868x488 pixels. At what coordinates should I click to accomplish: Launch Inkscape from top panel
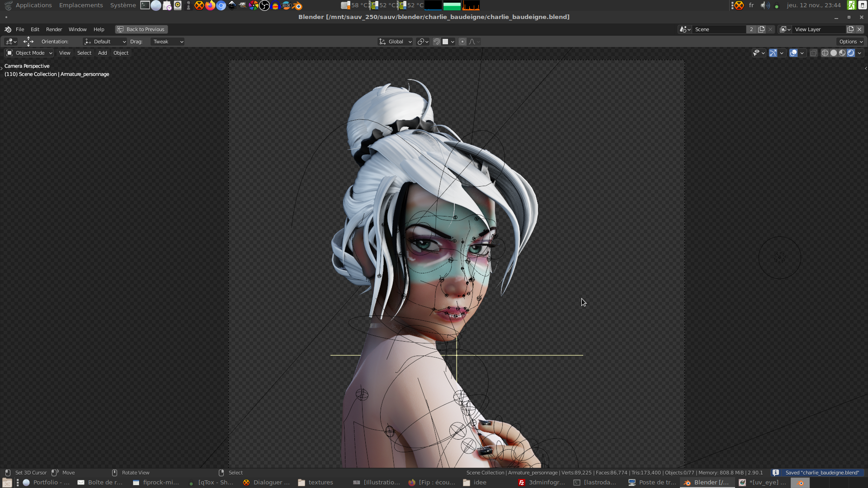(232, 5)
